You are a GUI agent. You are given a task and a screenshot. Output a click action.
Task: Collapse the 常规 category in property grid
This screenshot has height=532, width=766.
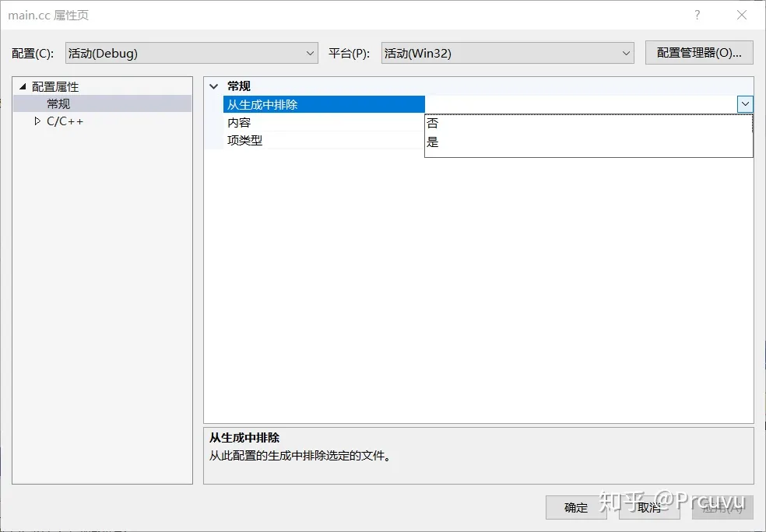[214, 86]
